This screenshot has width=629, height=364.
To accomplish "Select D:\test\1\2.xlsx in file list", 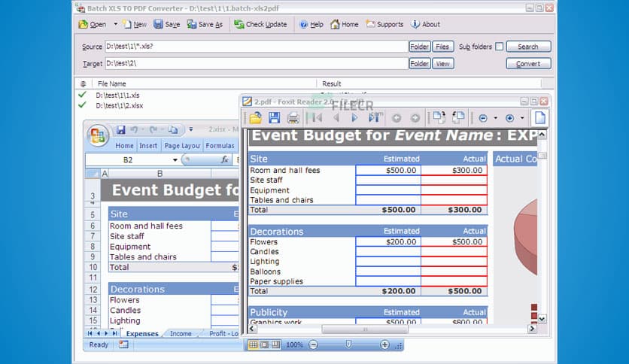I will point(120,106).
